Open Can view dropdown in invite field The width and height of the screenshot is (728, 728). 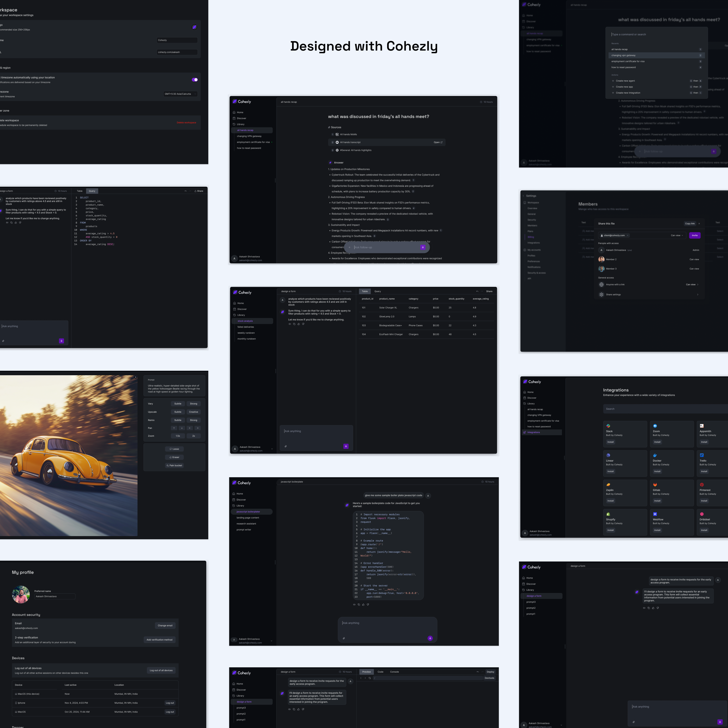677,235
